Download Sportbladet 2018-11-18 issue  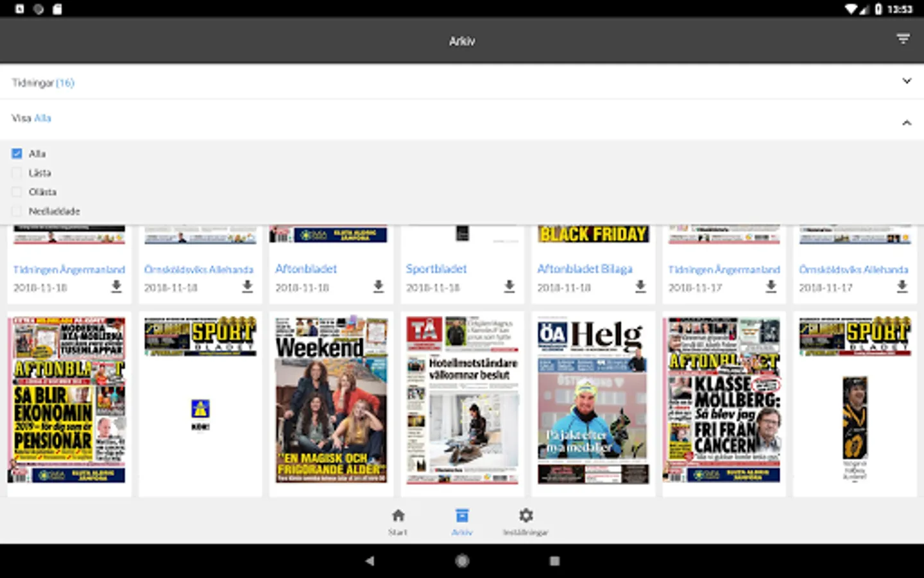509,286
